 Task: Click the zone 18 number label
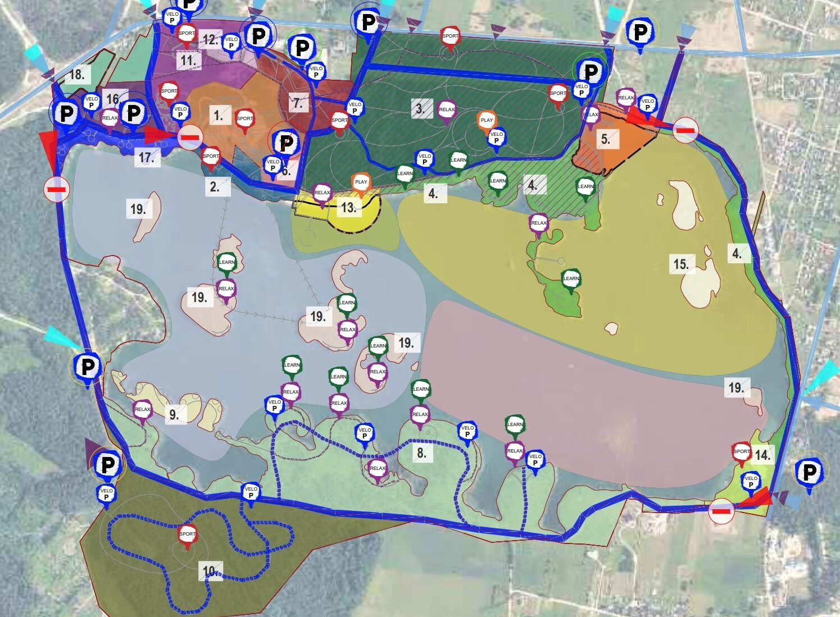click(77, 75)
